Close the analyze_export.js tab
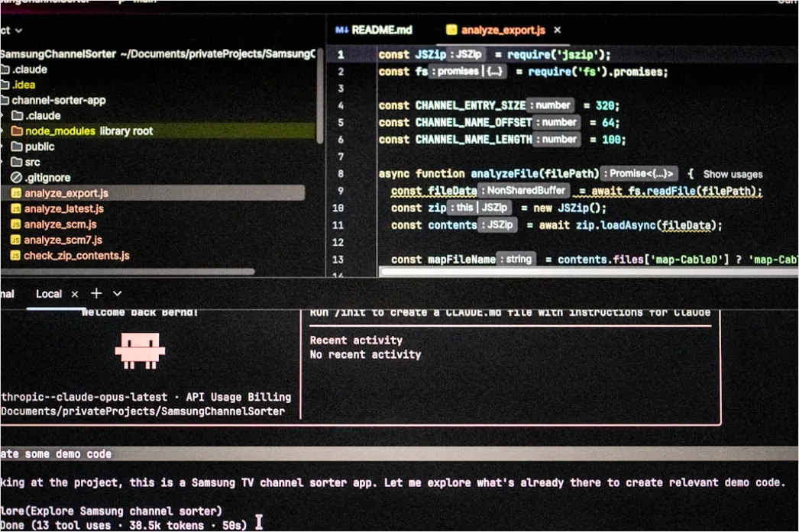The image size is (799, 532). 558,30
